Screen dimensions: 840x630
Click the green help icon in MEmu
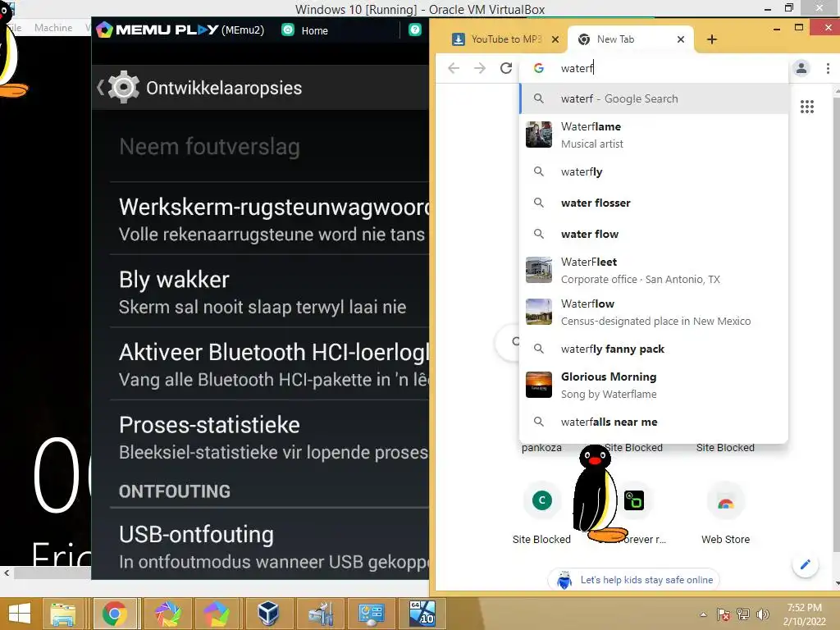click(414, 30)
